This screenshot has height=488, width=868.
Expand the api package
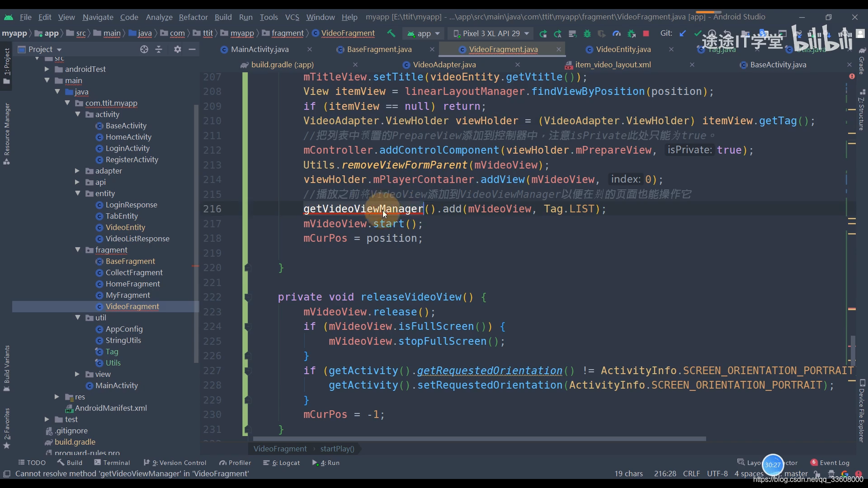coord(77,182)
